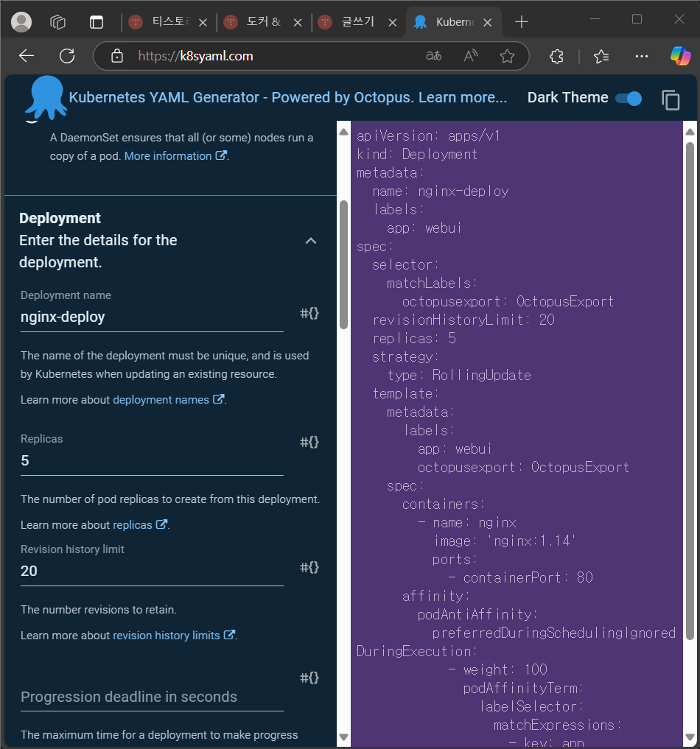Insert variable #{} for Replicas
700x749 pixels.
pyautogui.click(x=309, y=442)
